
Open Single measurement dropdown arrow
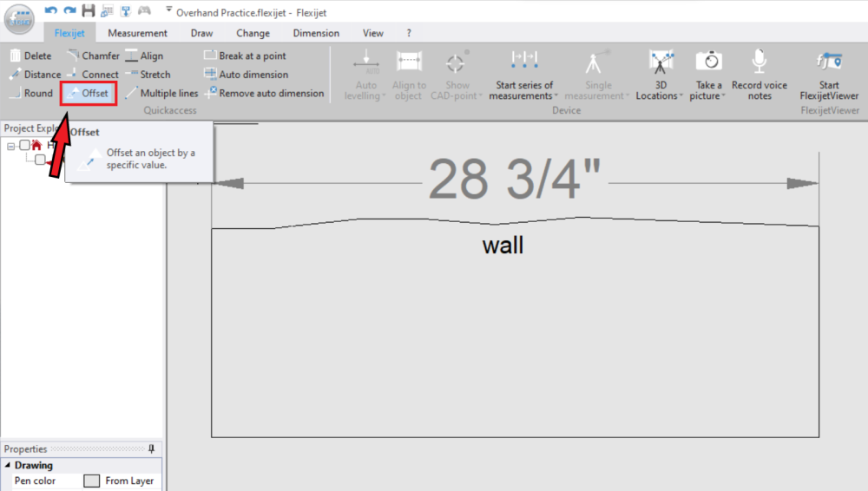pyautogui.click(x=628, y=95)
